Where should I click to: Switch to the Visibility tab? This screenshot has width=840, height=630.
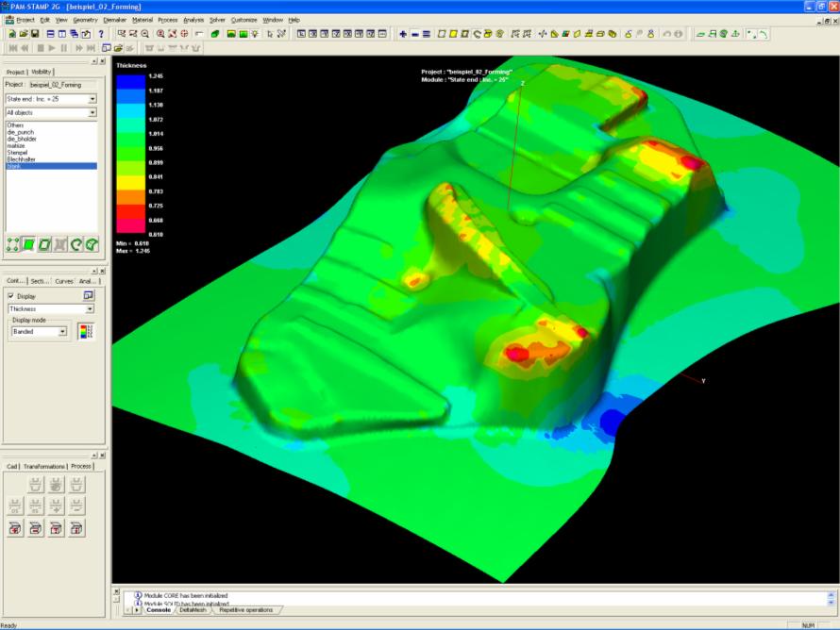point(42,72)
